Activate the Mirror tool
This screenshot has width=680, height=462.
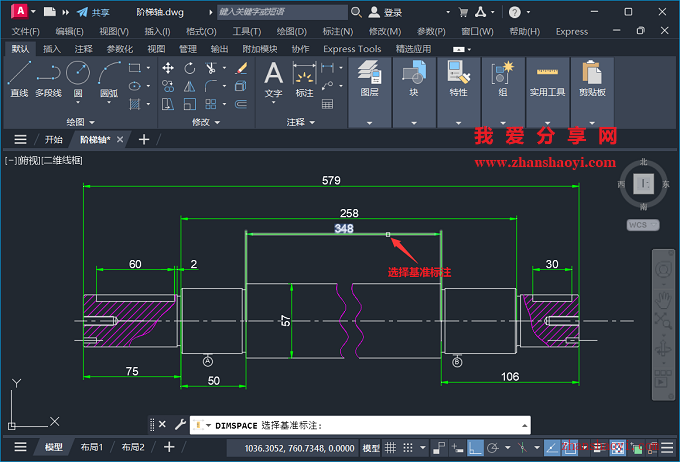coord(190,86)
